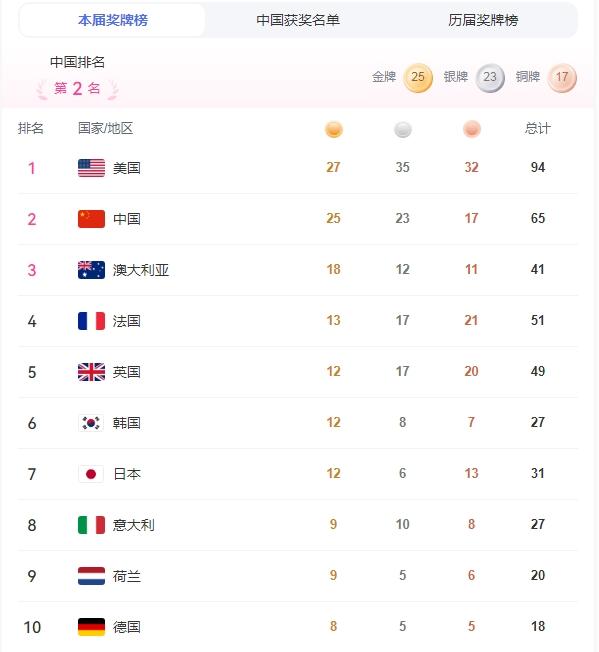Open the 澳大利亚 country row
599x652 pixels.
[298, 270]
